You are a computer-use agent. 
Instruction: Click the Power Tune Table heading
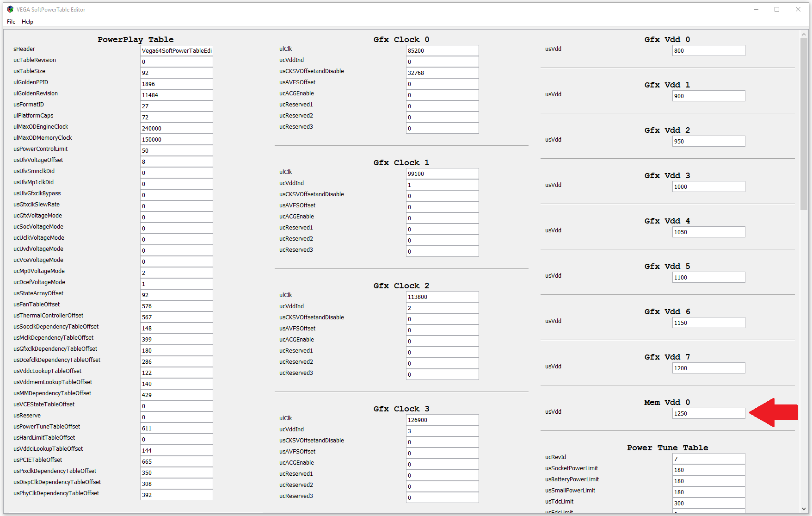click(667, 448)
